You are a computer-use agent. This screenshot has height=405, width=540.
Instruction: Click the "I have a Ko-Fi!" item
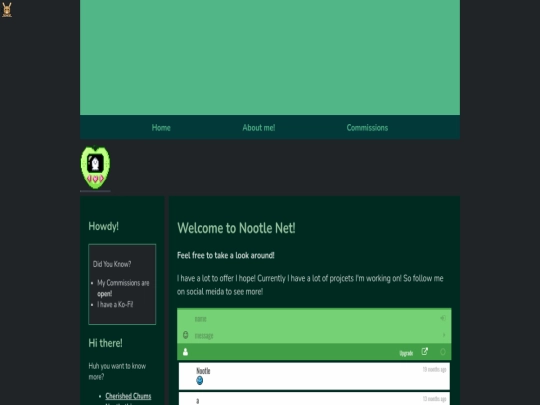pos(115,304)
